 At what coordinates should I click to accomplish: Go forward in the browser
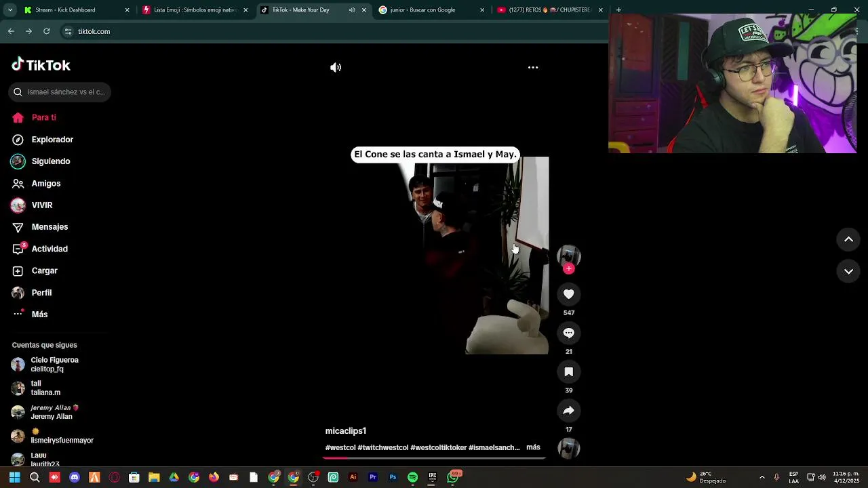(x=28, y=31)
